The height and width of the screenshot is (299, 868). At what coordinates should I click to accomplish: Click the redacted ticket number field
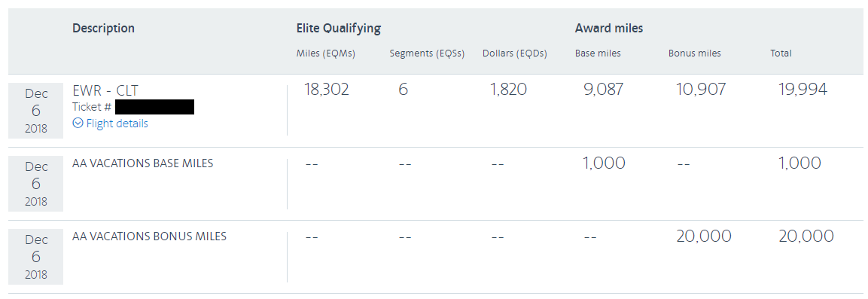tap(155, 107)
